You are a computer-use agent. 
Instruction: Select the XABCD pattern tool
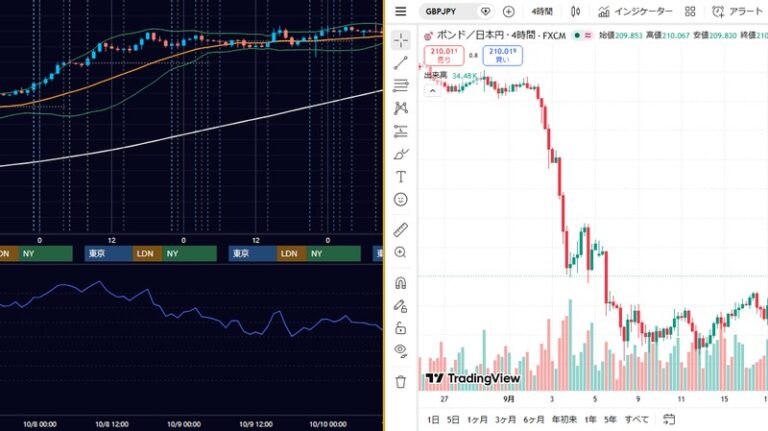pos(401,108)
